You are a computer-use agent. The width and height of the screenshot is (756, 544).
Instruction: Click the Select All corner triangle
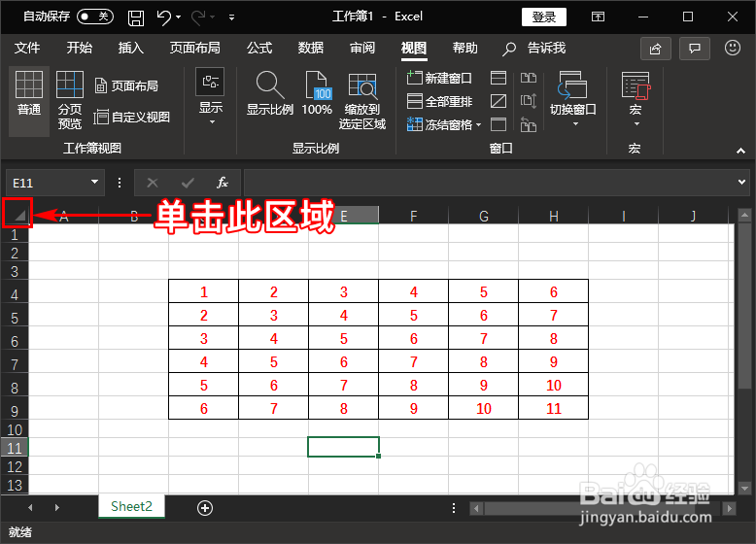[17, 214]
